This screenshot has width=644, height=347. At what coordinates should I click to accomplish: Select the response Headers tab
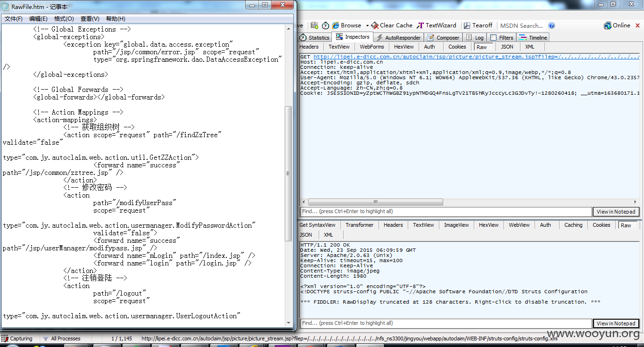pos(393,225)
